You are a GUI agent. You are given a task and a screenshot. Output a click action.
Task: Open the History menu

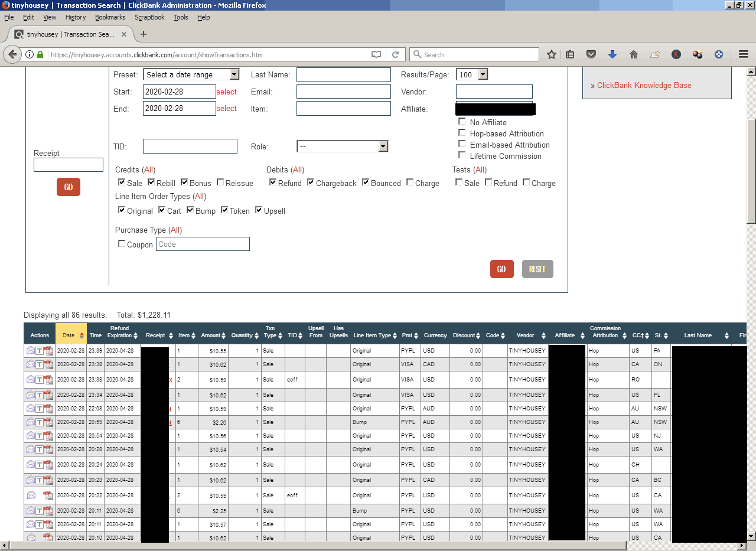[76, 17]
